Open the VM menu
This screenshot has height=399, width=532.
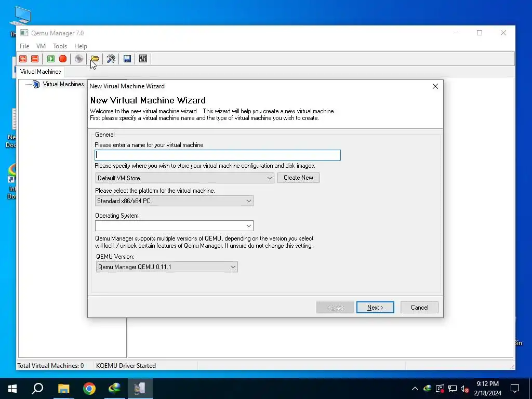[41, 46]
